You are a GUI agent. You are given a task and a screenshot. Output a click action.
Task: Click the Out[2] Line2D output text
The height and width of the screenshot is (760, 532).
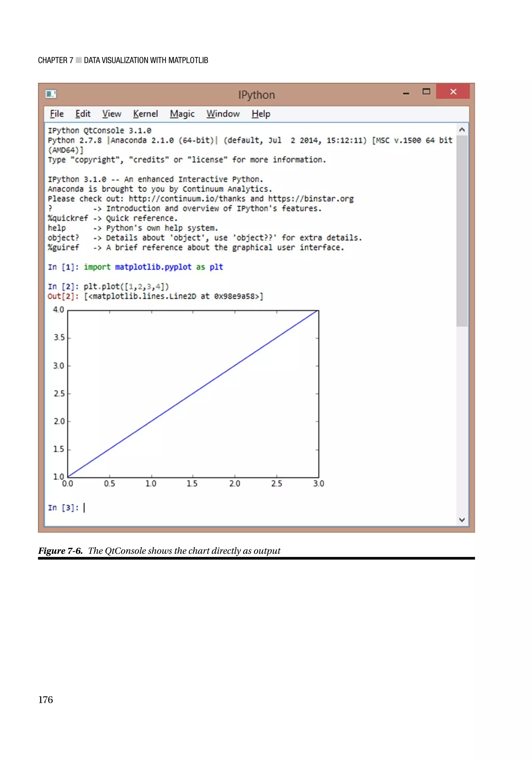click(x=174, y=296)
